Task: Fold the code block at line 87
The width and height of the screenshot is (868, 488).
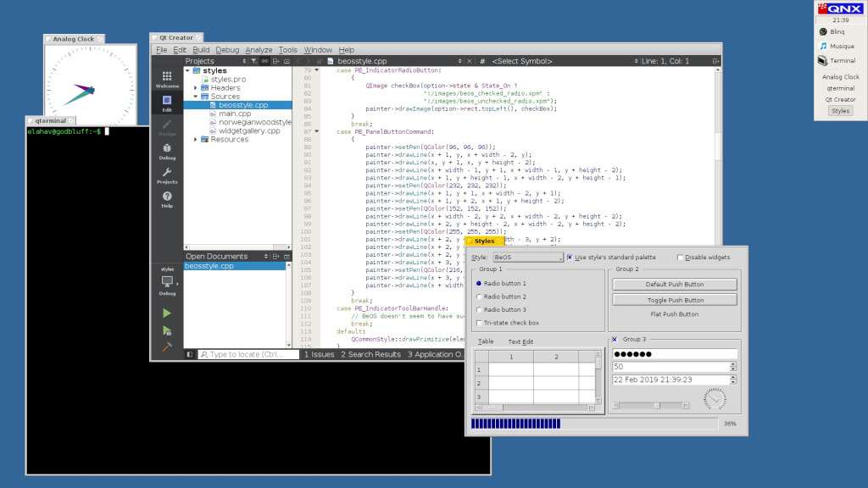Action: (317, 131)
